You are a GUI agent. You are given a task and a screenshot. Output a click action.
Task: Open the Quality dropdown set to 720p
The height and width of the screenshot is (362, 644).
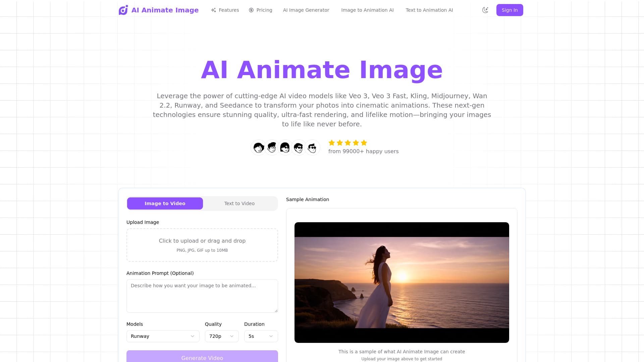click(x=221, y=336)
